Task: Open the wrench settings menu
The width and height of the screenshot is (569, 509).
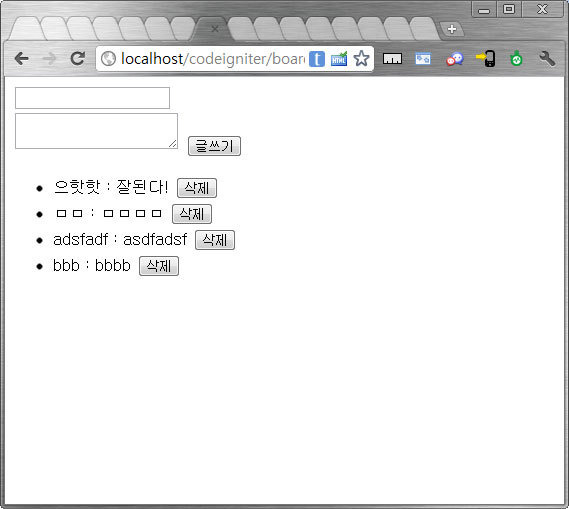Action: point(547,59)
